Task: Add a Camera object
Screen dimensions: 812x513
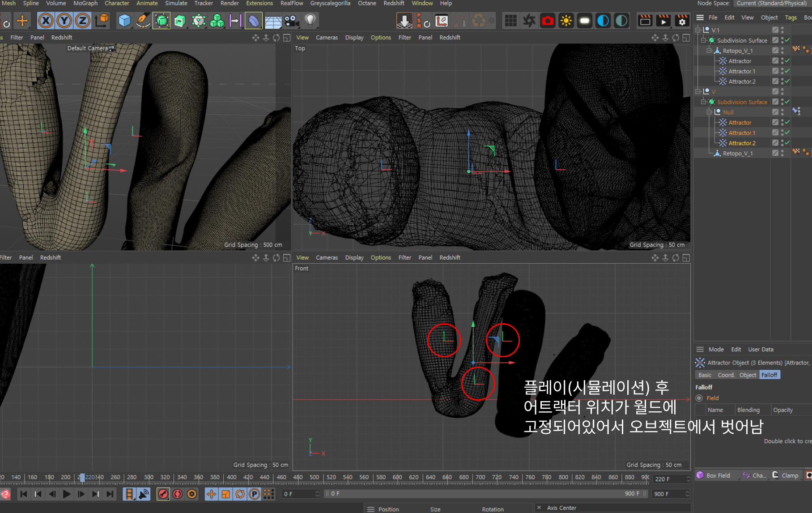Action: [292, 21]
